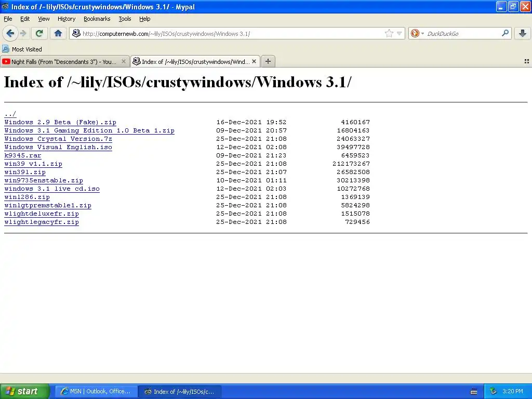The image size is (532, 399).
Task: Click file size value 212173267
Action: click(351, 164)
